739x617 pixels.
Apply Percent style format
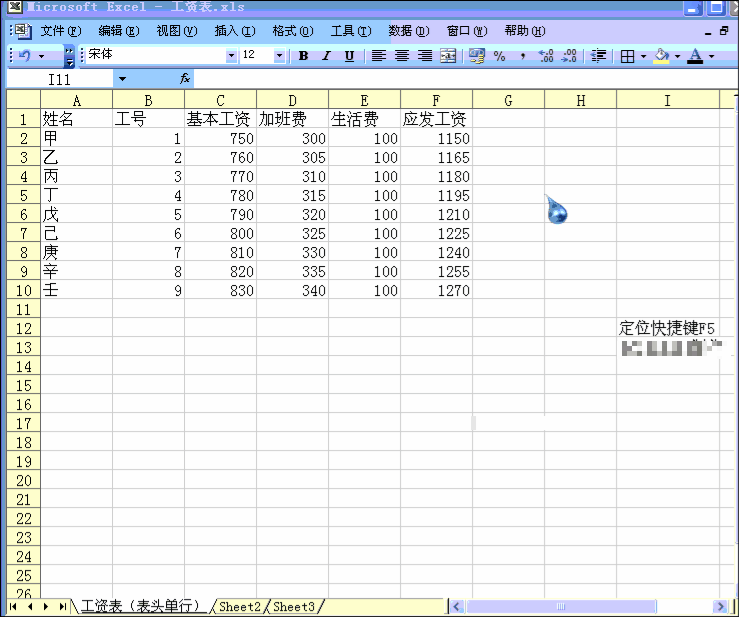coord(500,56)
